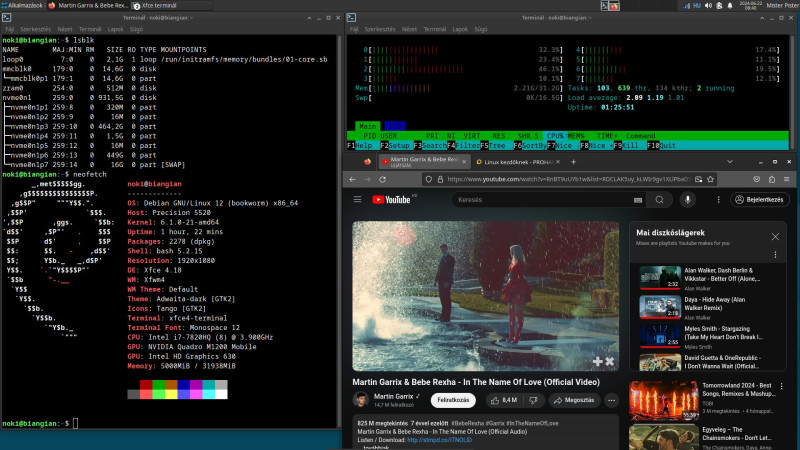Select Myles Smith Stargazing playlist entry
Image resolution: width=800 pixels, height=450 pixels.
(701, 336)
